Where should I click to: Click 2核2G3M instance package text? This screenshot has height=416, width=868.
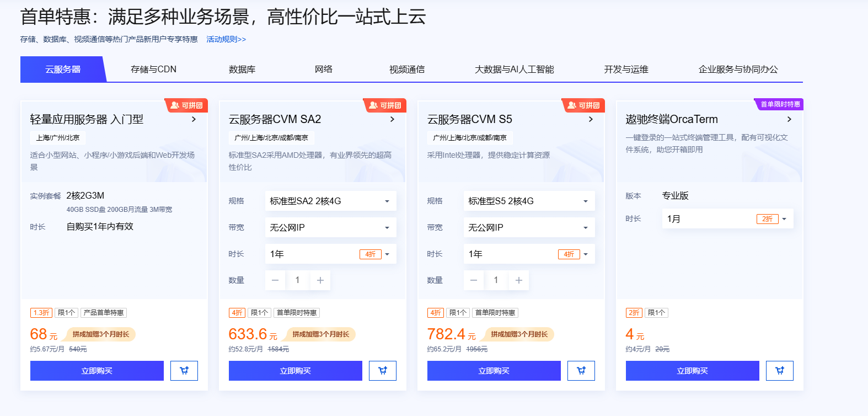click(85, 195)
